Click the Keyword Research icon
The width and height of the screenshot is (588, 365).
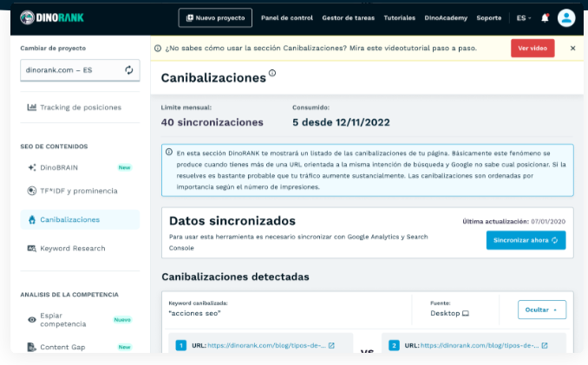click(32, 249)
